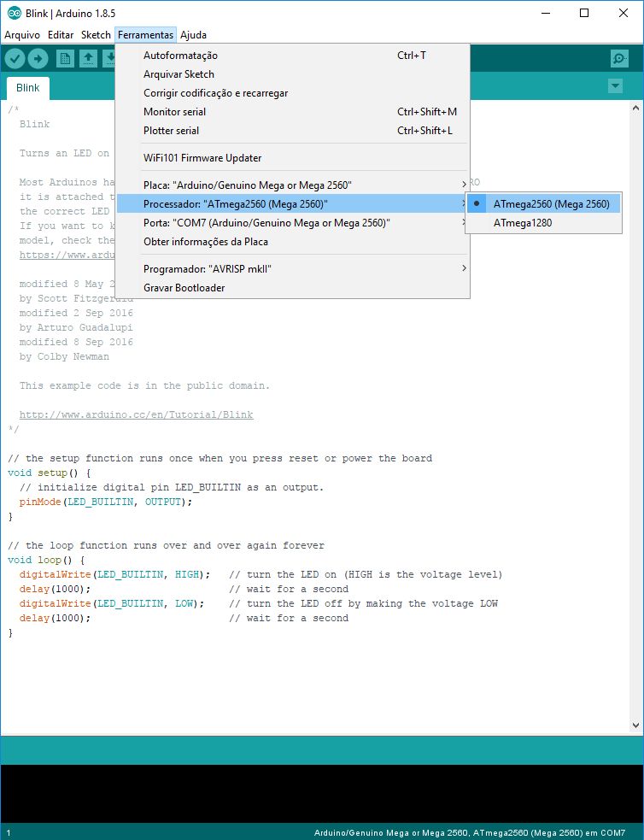Open Monitor serial from menu
This screenshot has width=644, height=840.
point(293,111)
